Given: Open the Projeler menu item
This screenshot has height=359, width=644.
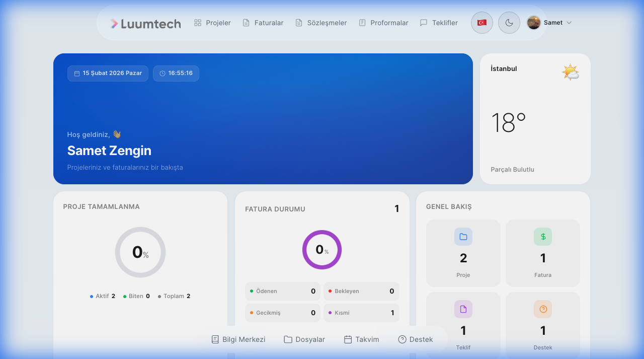Looking at the screenshot, I should (x=212, y=23).
